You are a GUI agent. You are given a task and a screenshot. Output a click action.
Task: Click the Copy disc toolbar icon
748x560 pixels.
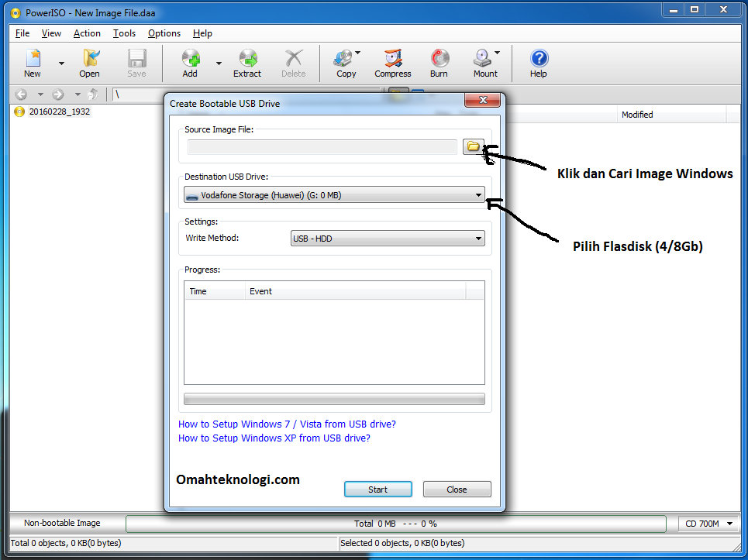346,63
